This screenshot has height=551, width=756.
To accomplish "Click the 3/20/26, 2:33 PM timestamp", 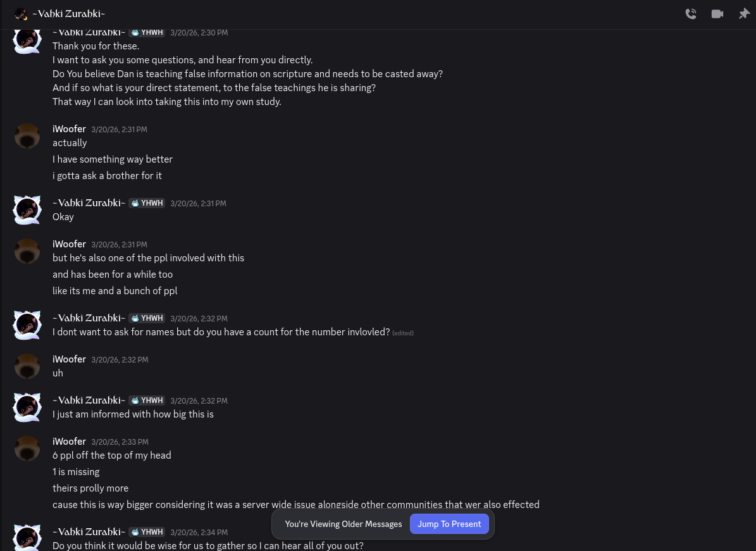I will (120, 442).
